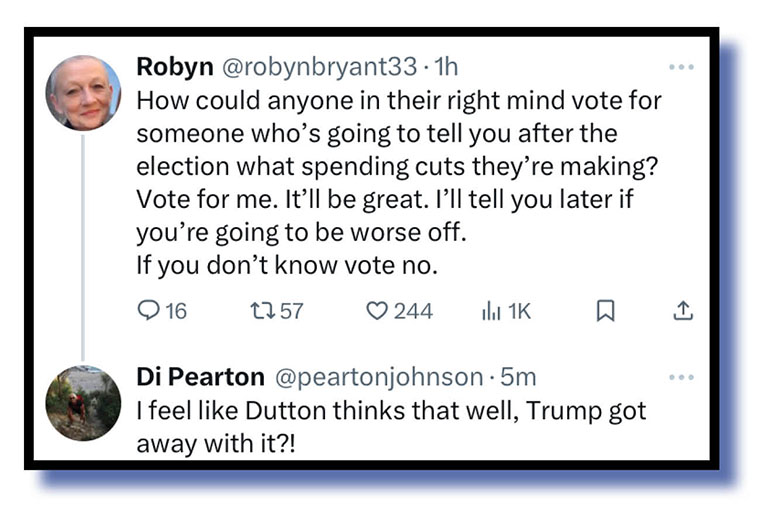Open more options on Di Pearton's reply
Viewport: 765px width, 520px height.
(681, 377)
